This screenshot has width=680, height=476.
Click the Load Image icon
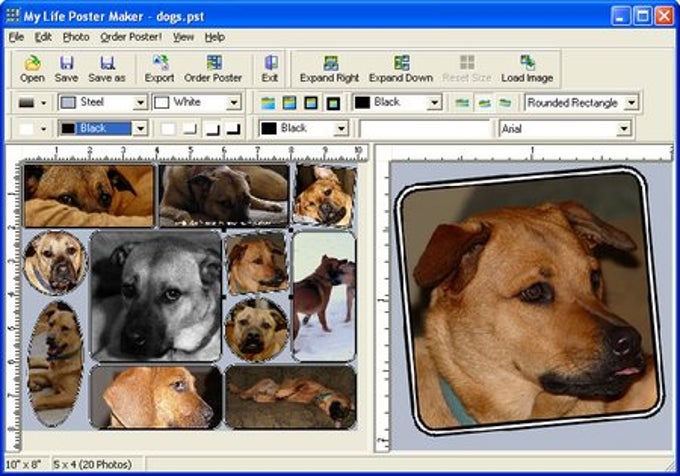527,68
